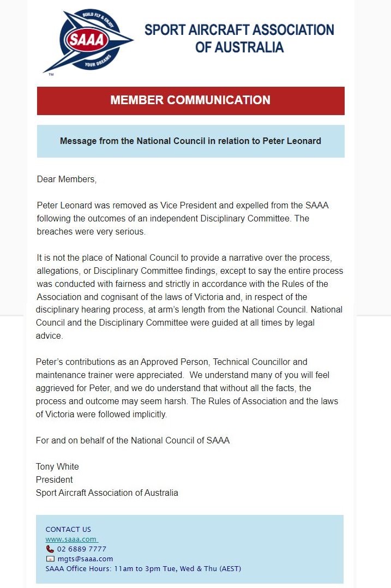Click the SAAA Office Hours line
Screen dimensions: 391x588
(x=143, y=568)
